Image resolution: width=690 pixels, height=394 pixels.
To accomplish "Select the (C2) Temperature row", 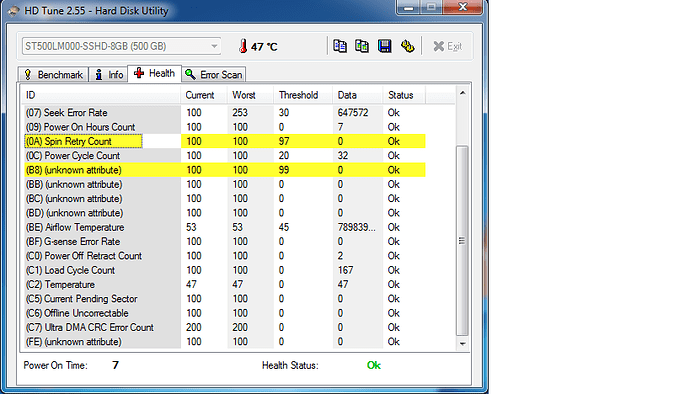I will pos(224,284).
